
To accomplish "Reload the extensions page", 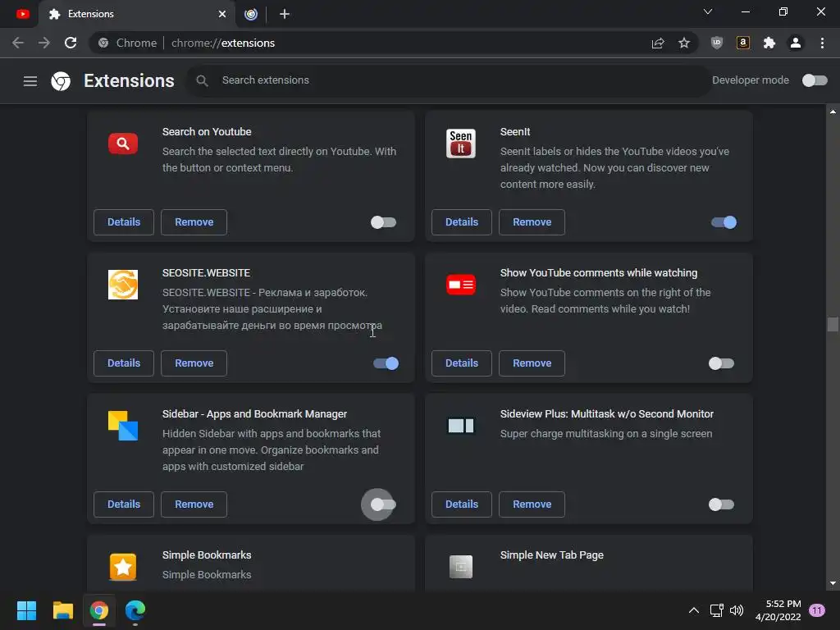I will [x=71, y=43].
